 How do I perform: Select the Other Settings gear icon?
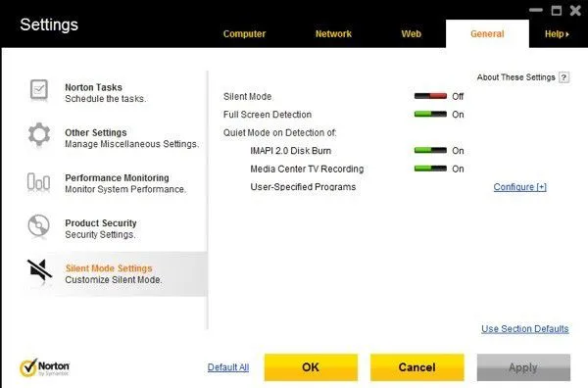[39, 134]
